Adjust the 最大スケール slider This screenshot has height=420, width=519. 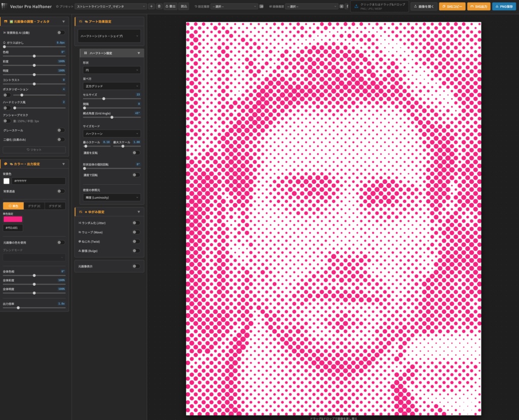(x=127, y=146)
